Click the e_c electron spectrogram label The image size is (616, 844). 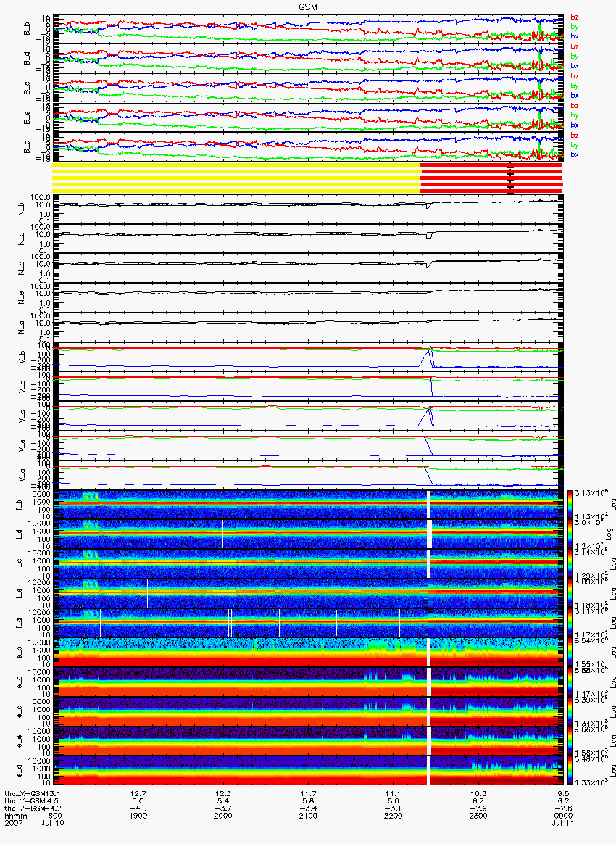tap(18, 713)
